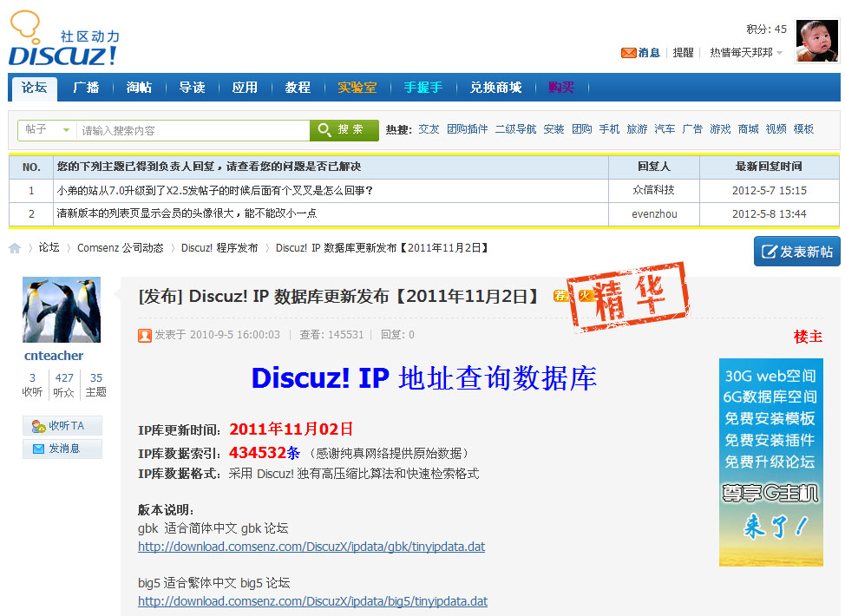This screenshot has width=845, height=616.
Task: Click the 发表新帖 button
Action: [x=797, y=252]
